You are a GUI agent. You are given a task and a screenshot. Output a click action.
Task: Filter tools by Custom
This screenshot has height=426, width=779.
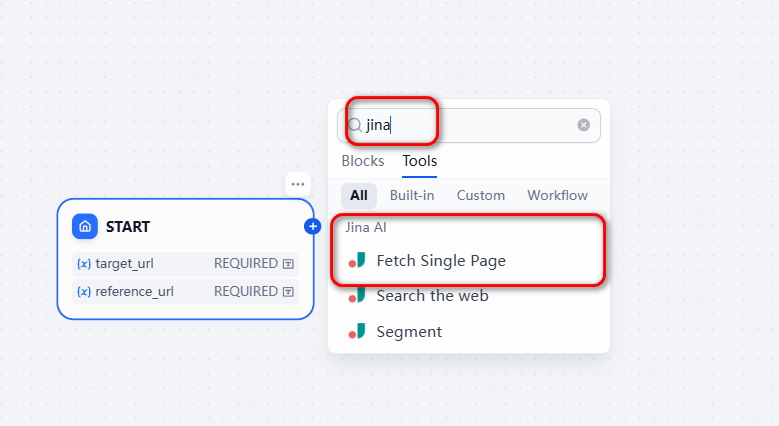point(481,195)
